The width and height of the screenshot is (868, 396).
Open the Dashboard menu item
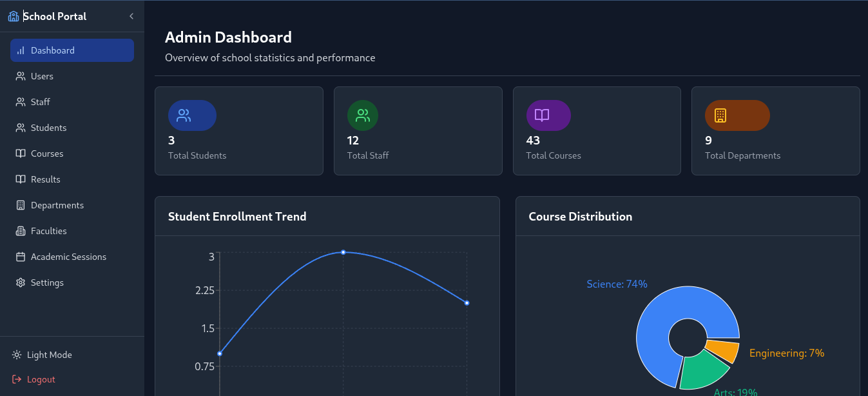tap(53, 50)
